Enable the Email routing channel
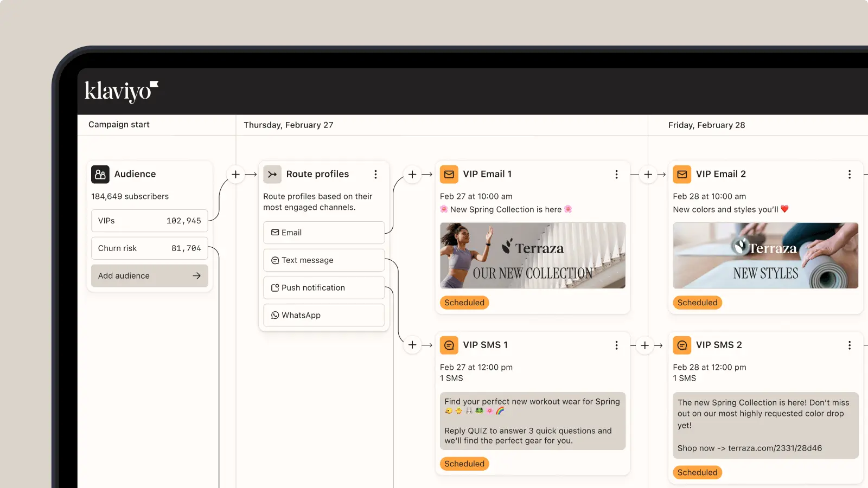Screen dimensions: 868x488 pos(323,233)
